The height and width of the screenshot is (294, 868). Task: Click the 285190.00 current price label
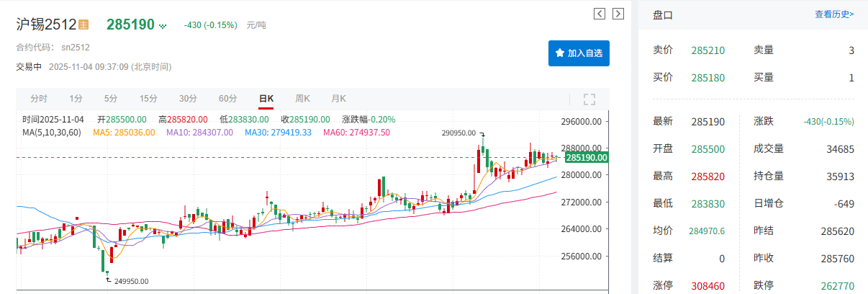pos(587,157)
